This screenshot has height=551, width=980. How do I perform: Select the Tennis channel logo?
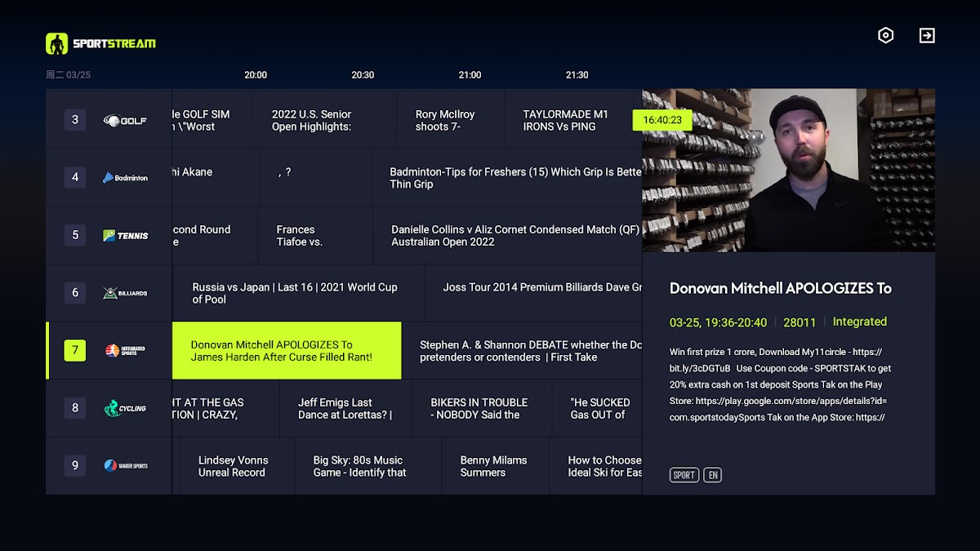[125, 236]
